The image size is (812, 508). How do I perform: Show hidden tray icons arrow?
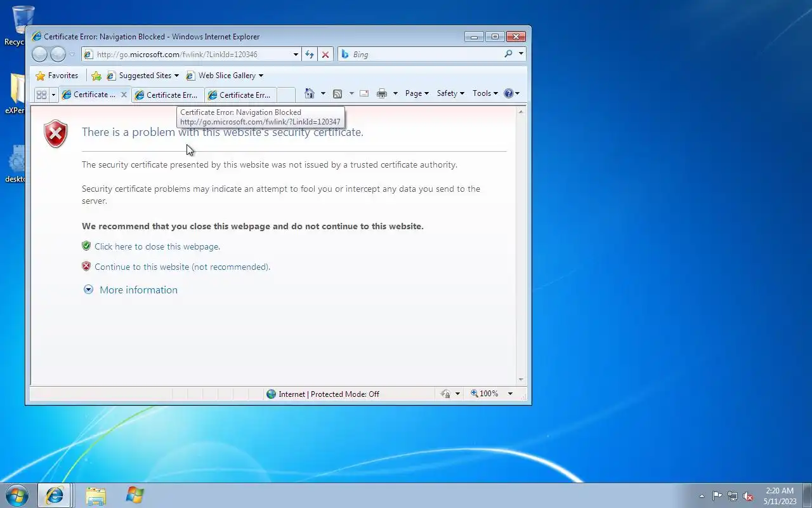[702, 497]
